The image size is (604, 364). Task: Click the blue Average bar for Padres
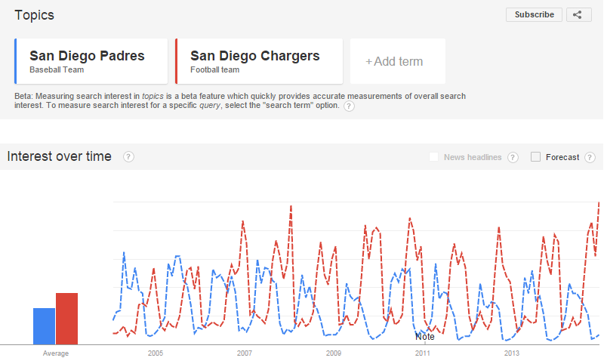tap(44, 325)
